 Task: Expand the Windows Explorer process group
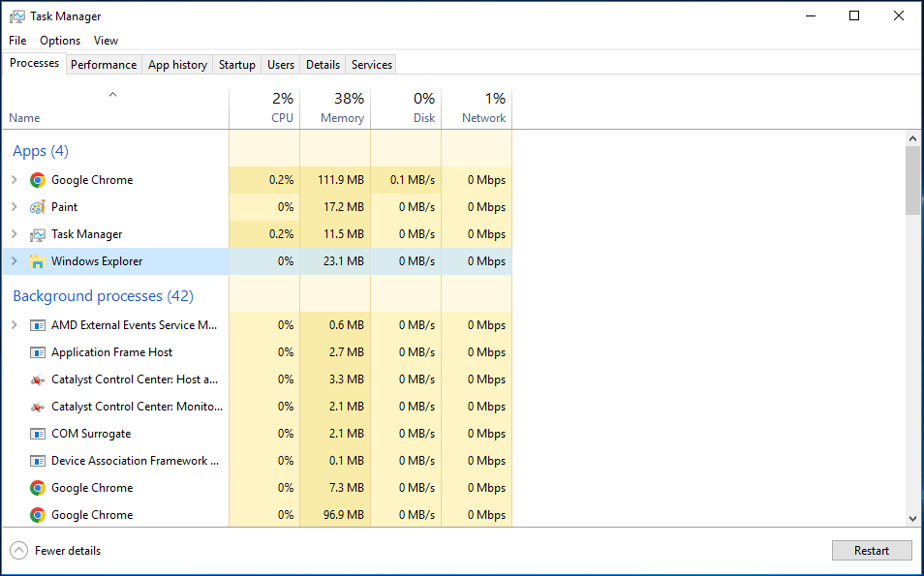[x=15, y=261]
